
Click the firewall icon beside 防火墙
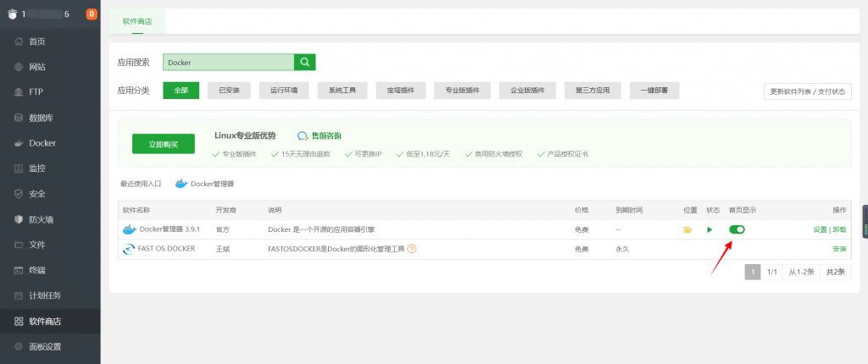pos(19,219)
